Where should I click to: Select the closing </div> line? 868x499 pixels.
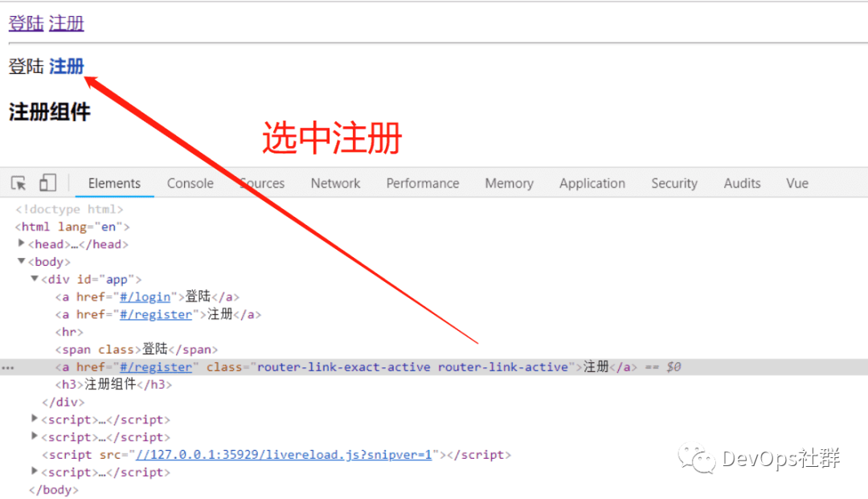[63, 403]
